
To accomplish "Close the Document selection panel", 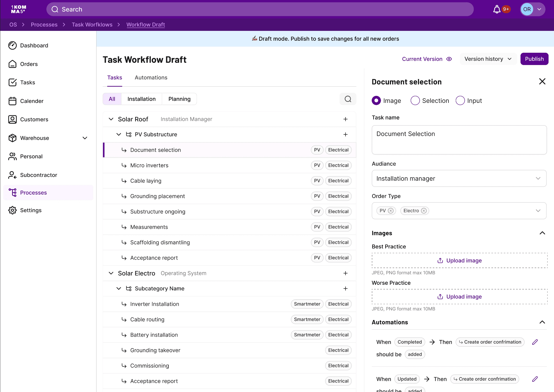I will (542, 82).
